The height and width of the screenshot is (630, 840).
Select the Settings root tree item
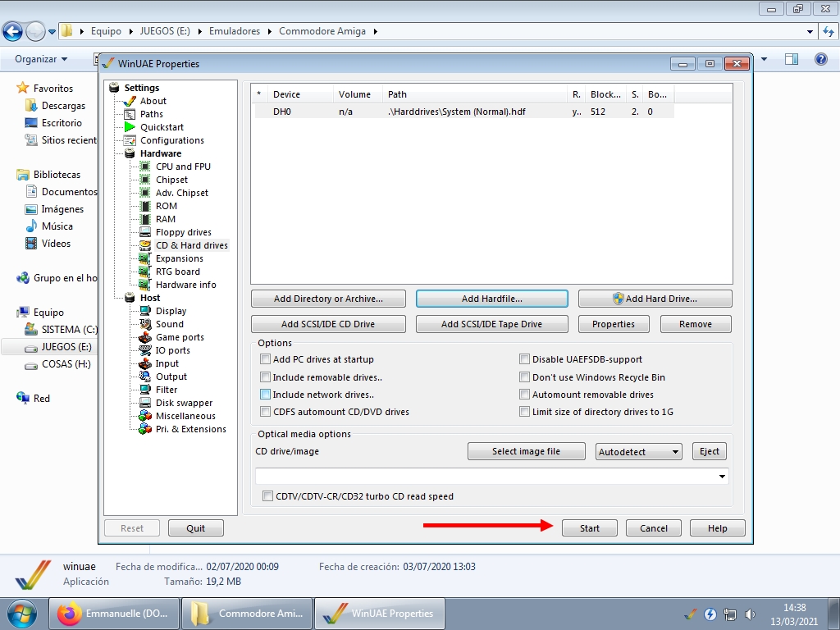pos(141,88)
